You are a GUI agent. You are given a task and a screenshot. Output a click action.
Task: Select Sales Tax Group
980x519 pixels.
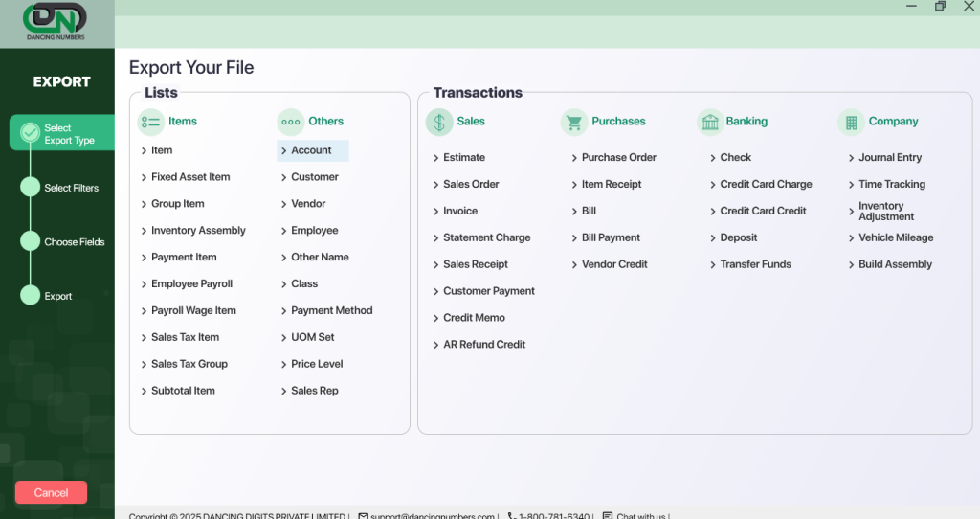click(189, 364)
